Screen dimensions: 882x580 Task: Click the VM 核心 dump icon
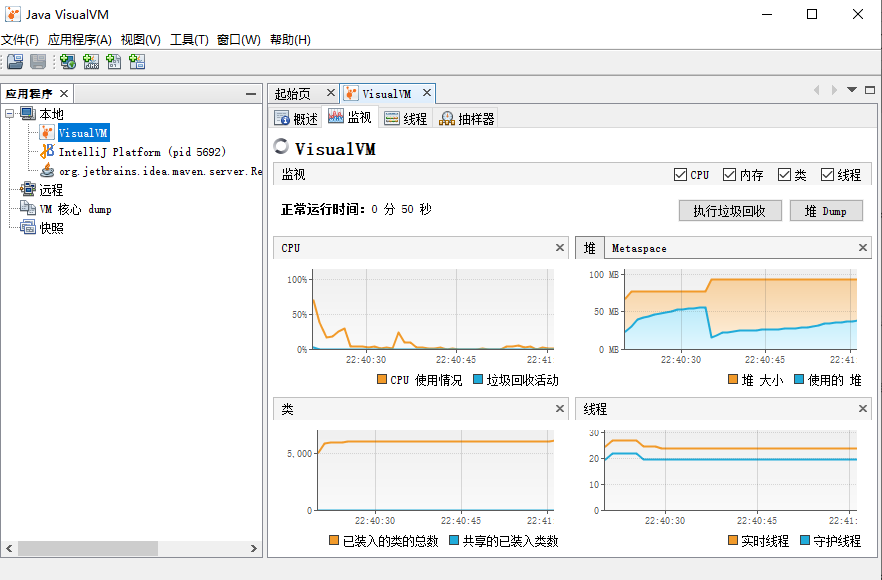28,208
